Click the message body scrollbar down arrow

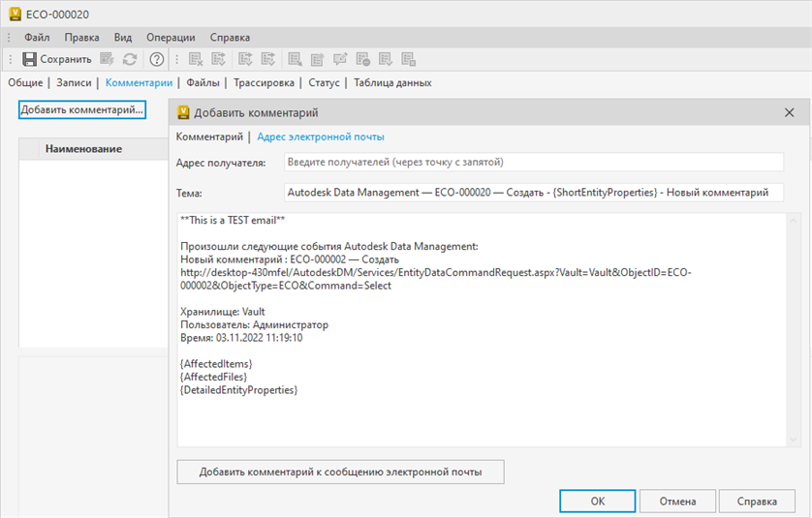(x=793, y=440)
